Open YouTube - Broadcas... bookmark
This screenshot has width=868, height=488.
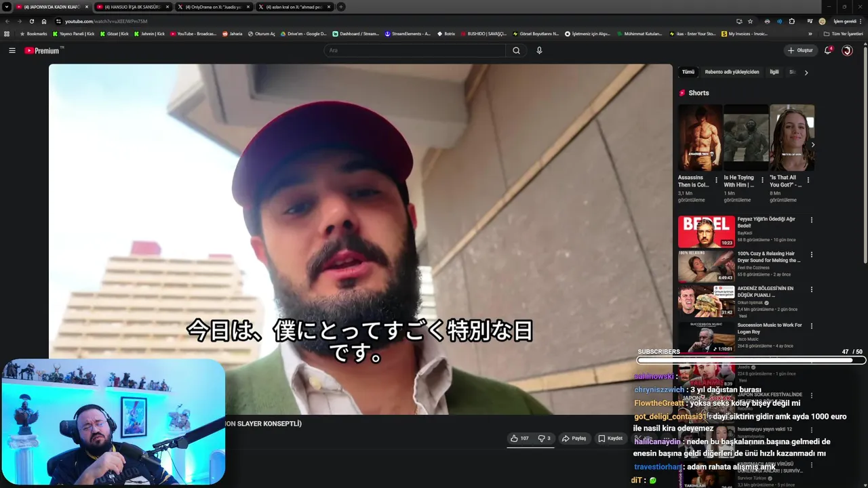(193, 33)
